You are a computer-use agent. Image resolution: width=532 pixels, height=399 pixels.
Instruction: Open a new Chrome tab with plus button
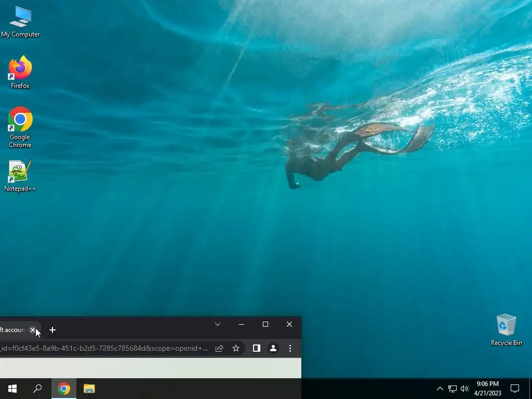pyautogui.click(x=52, y=330)
